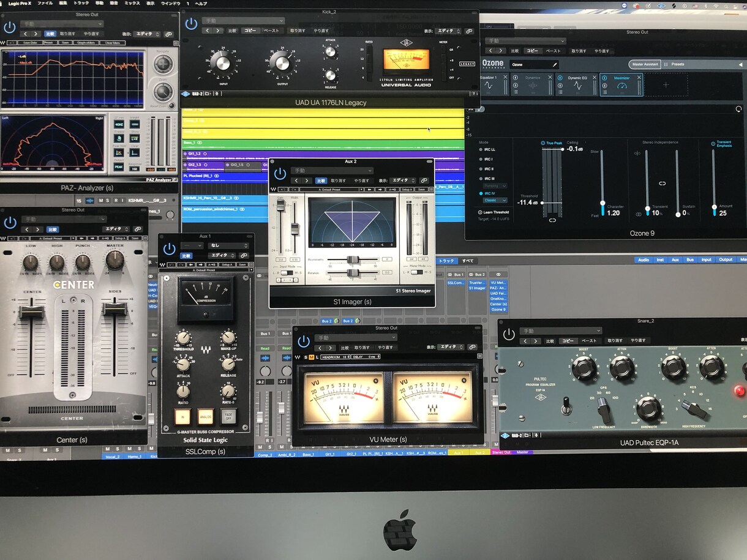Add a new module with the plus slot in Ozone
This screenshot has height=560, width=747.
tap(666, 85)
